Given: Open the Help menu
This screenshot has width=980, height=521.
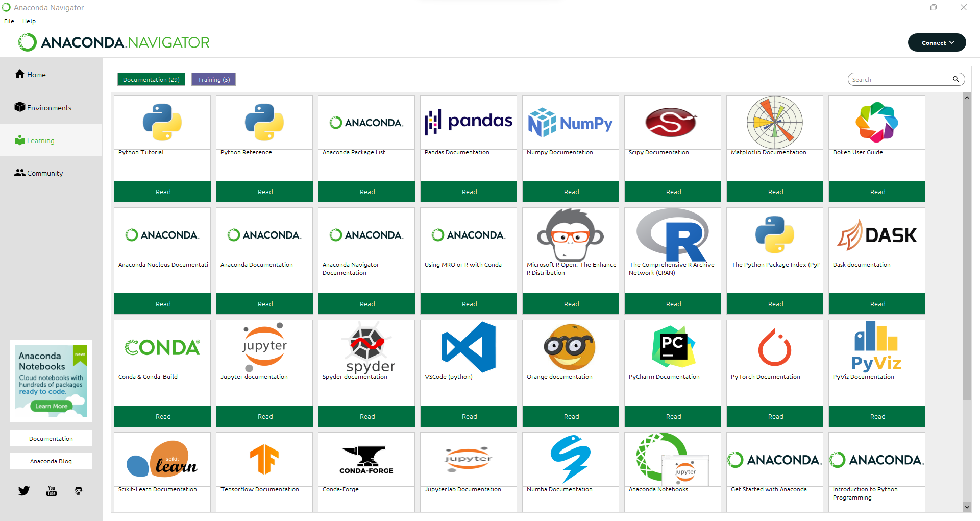Looking at the screenshot, I should pos(29,21).
